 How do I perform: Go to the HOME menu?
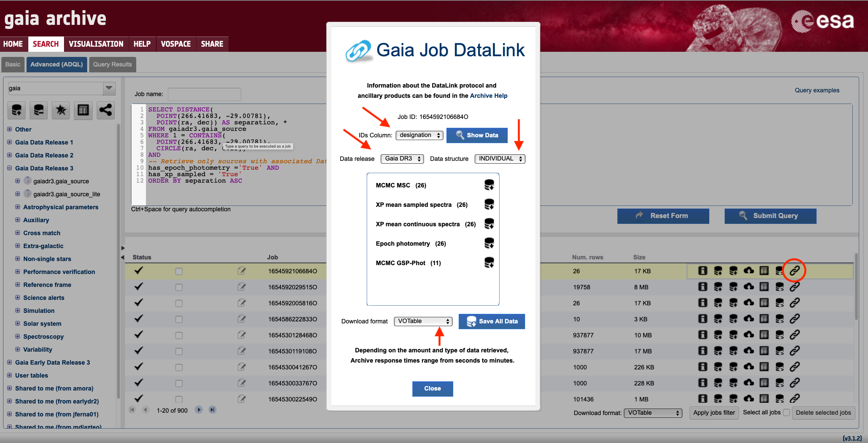13,44
